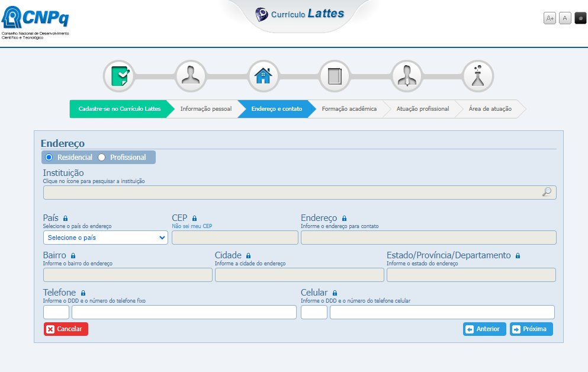Click the clipboard checkmark registration step icon
This screenshot has height=372, width=588.
119,76
